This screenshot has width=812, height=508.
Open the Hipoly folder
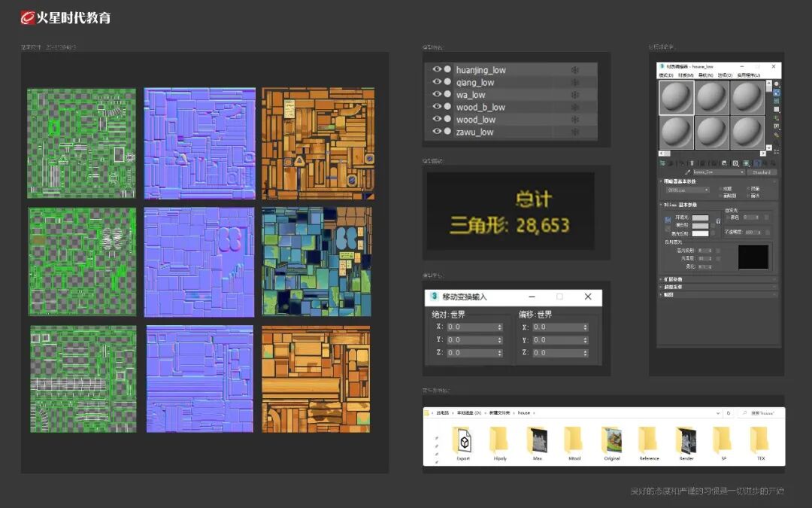pos(500,443)
